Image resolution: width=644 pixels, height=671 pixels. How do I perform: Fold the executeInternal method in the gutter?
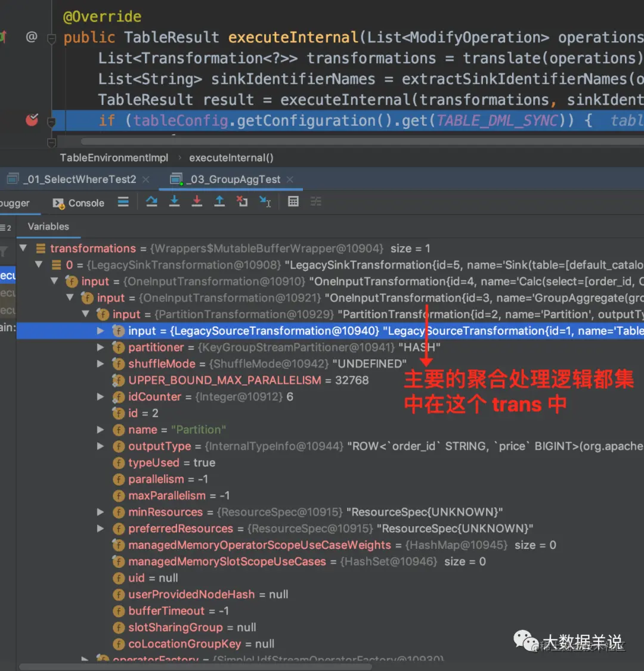(51, 39)
